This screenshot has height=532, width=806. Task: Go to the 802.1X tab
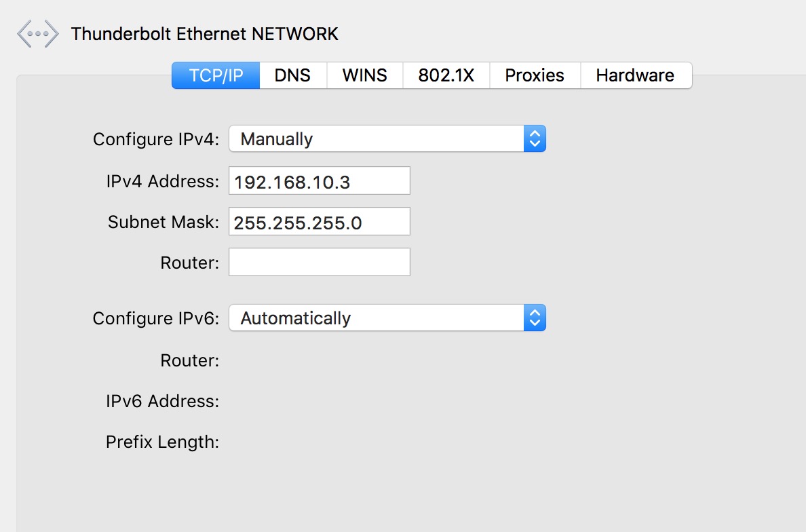coord(446,75)
